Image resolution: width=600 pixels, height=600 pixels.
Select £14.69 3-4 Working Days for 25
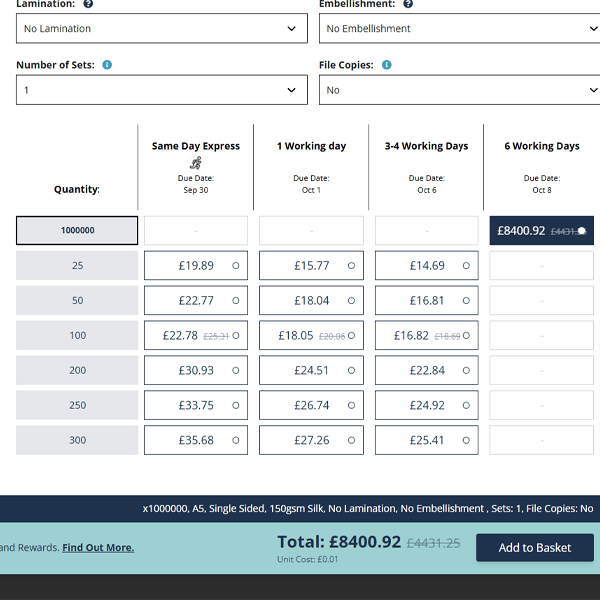[427, 266]
